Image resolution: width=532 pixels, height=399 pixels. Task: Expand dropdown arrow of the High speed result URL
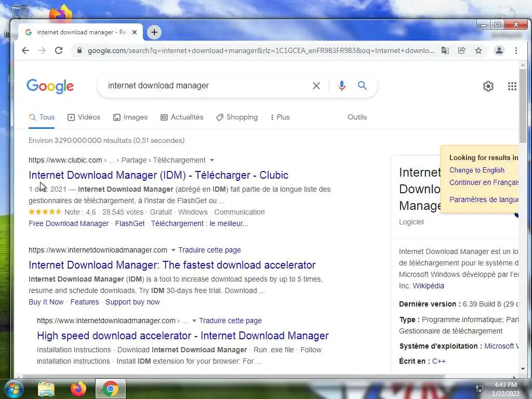click(194, 321)
